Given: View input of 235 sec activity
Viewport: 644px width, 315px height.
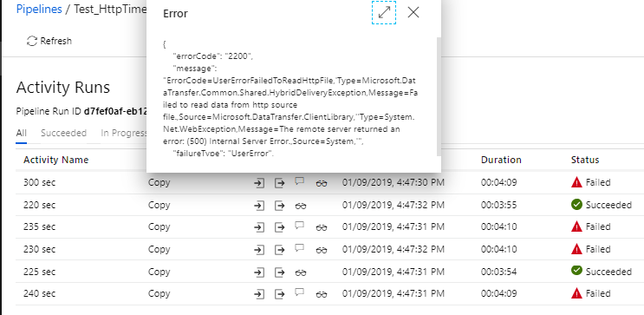Looking at the screenshot, I should (259, 227).
